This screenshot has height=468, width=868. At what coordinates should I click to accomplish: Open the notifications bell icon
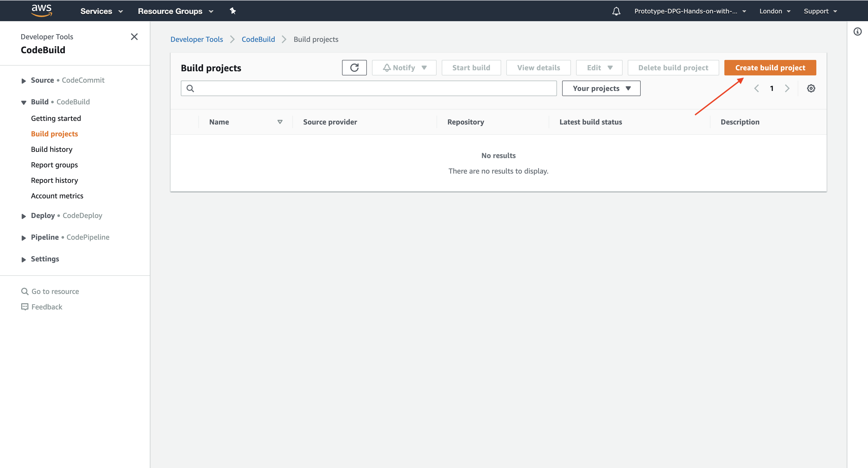616,11
